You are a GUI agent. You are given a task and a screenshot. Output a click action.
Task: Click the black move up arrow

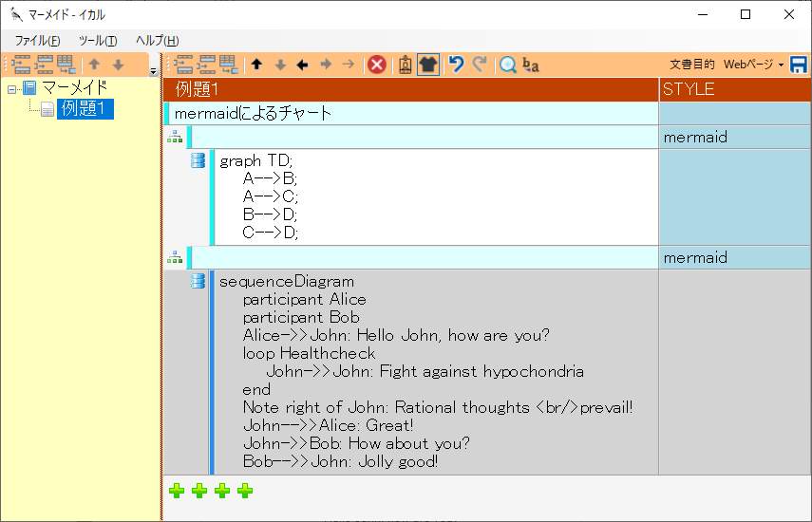[256, 65]
